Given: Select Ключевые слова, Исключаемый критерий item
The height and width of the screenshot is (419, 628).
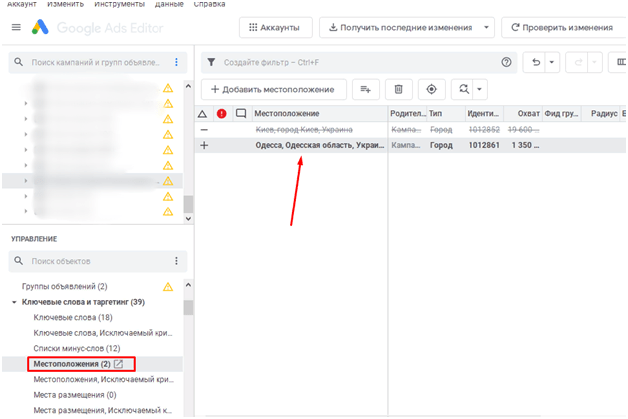Looking at the screenshot, I should coord(103,333).
